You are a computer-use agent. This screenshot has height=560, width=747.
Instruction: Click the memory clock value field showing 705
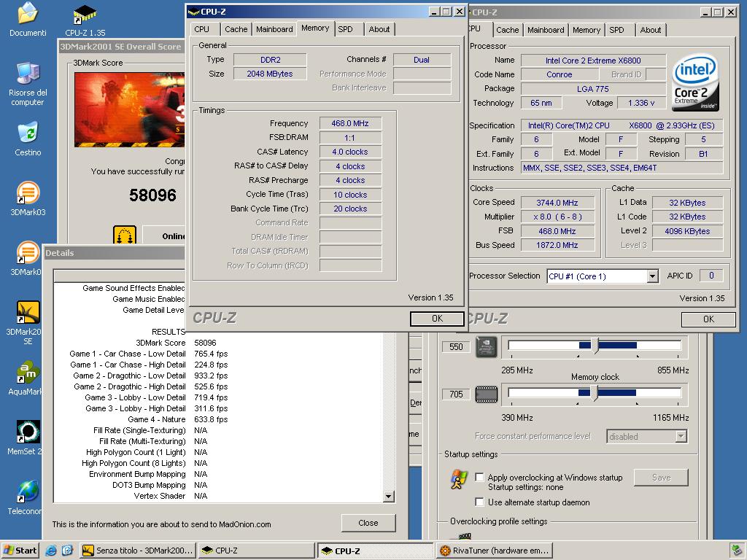456,394
